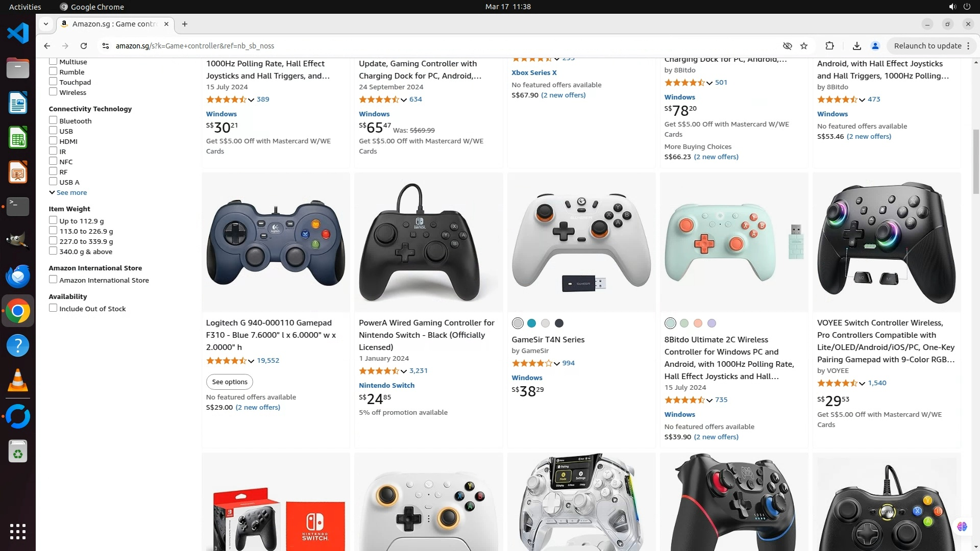The height and width of the screenshot is (551, 980).
Task: Open the Chrome profile avatar
Action: 875,46
